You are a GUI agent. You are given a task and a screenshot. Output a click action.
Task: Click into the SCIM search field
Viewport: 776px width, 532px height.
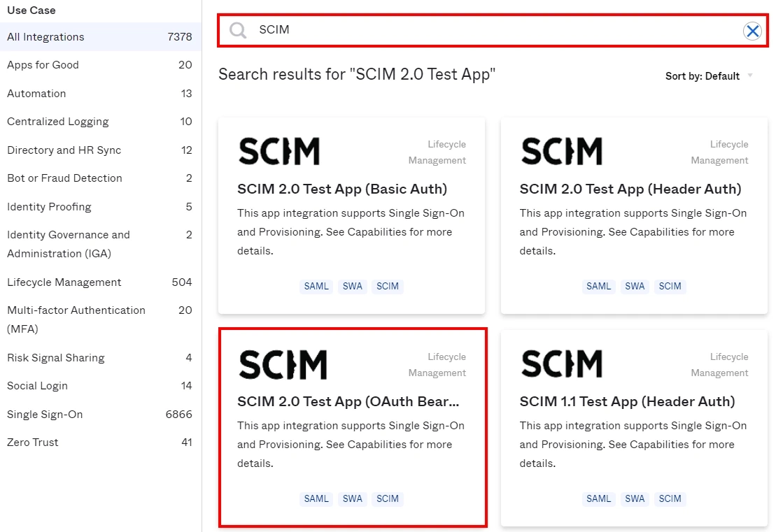[x=493, y=31]
